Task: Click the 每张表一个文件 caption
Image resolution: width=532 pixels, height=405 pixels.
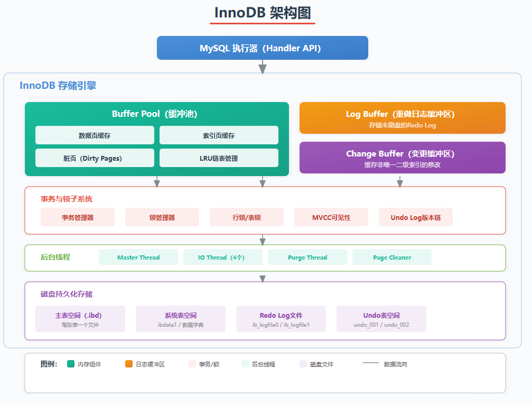Action: coord(80,325)
